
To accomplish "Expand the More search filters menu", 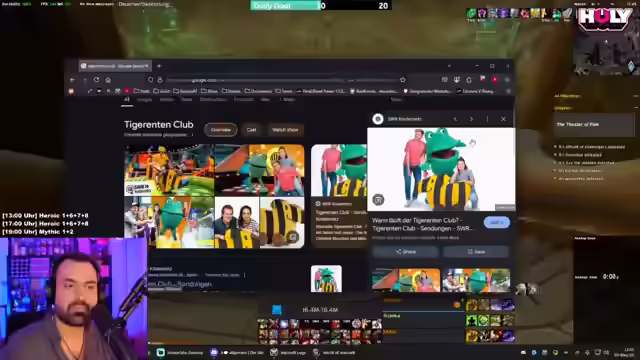I will pyautogui.click(x=287, y=99).
